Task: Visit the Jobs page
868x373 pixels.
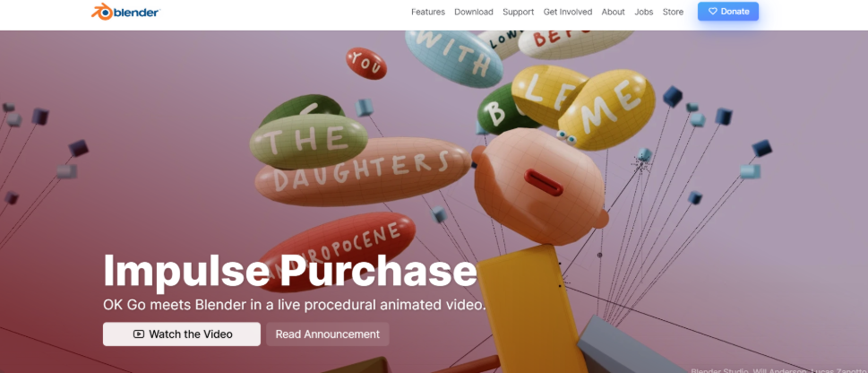Action: click(x=644, y=12)
